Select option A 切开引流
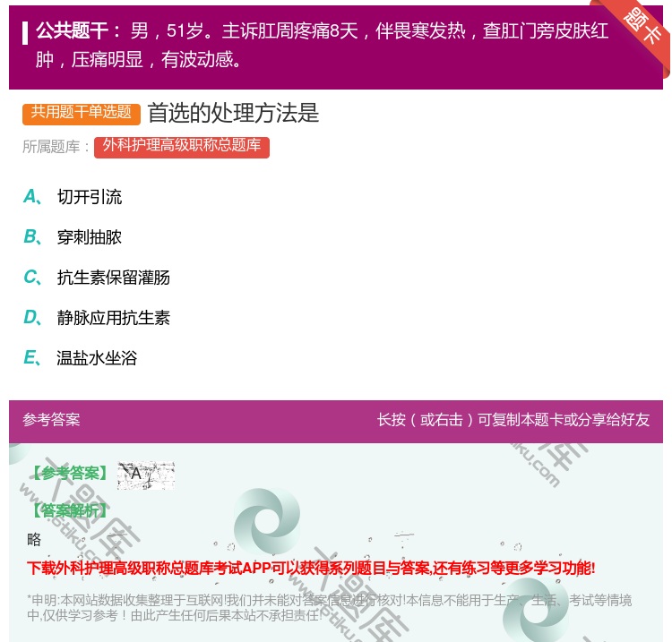The height and width of the screenshot is (642, 672). (90, 197)
